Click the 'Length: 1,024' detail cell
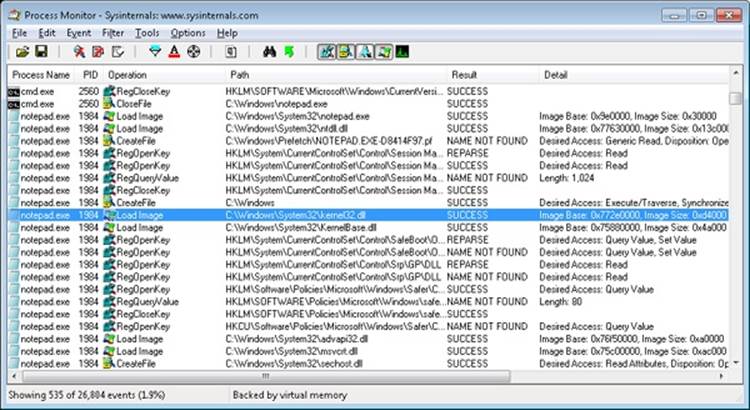 (567, 178)
